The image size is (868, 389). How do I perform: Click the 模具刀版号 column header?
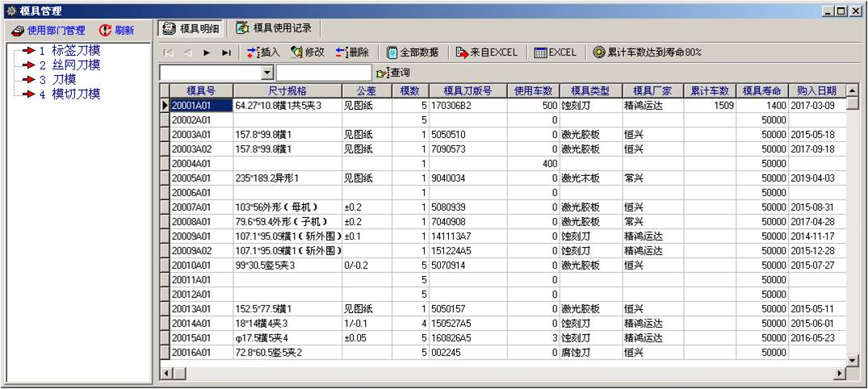[x=468, y=90]
